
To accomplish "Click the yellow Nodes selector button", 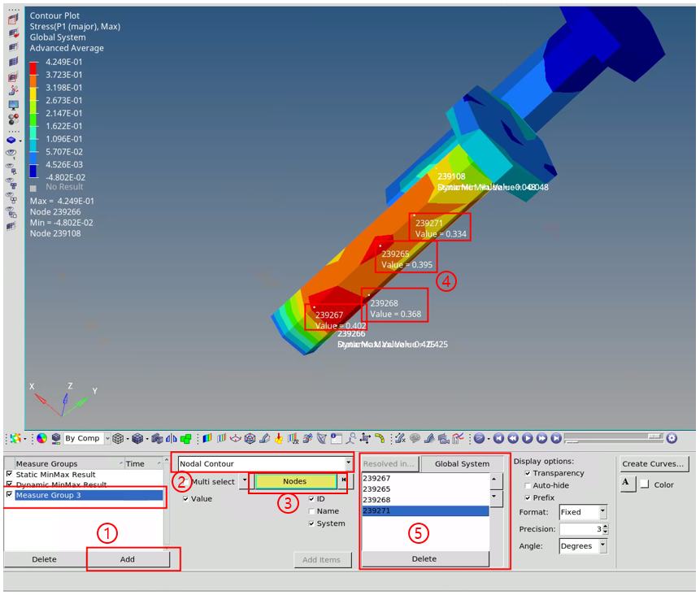I will point(294,481).
